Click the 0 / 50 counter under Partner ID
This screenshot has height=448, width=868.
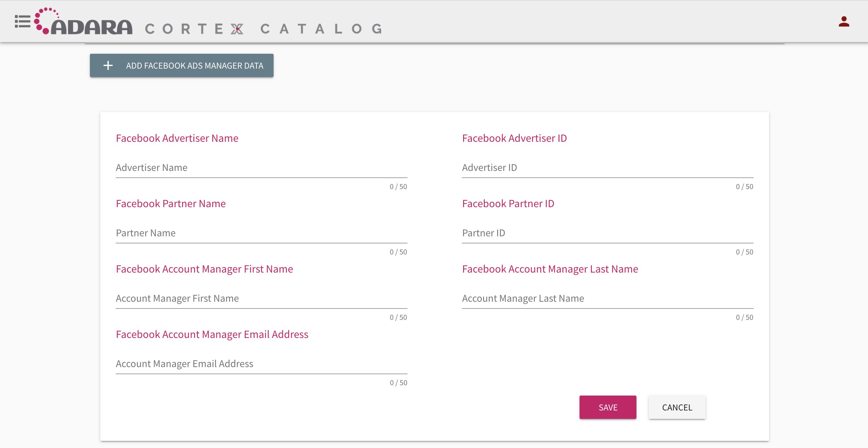point(744,252)
